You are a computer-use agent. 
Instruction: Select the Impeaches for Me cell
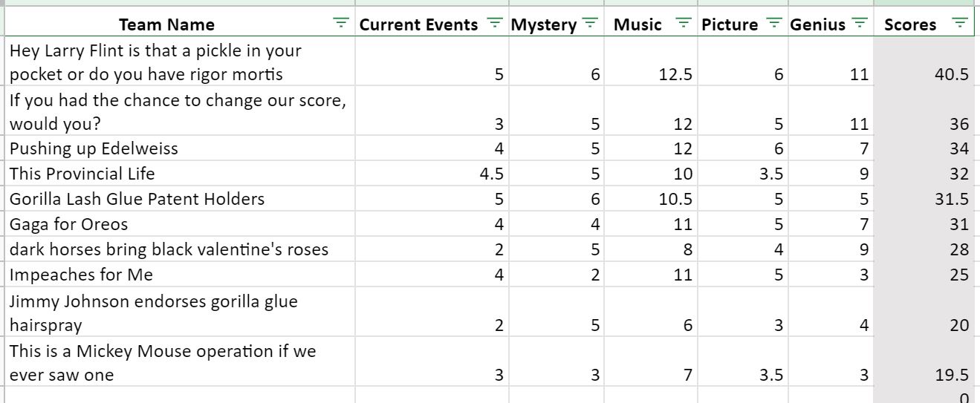[181, 275]
